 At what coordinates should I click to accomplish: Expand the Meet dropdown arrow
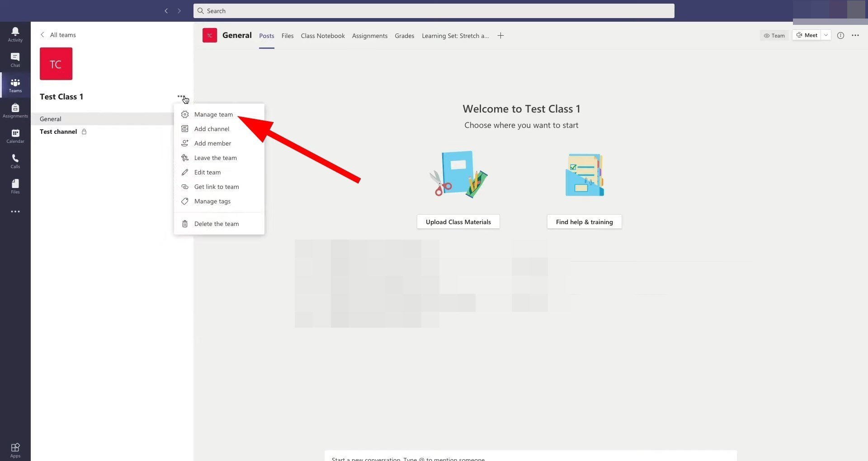click(826, 35)
